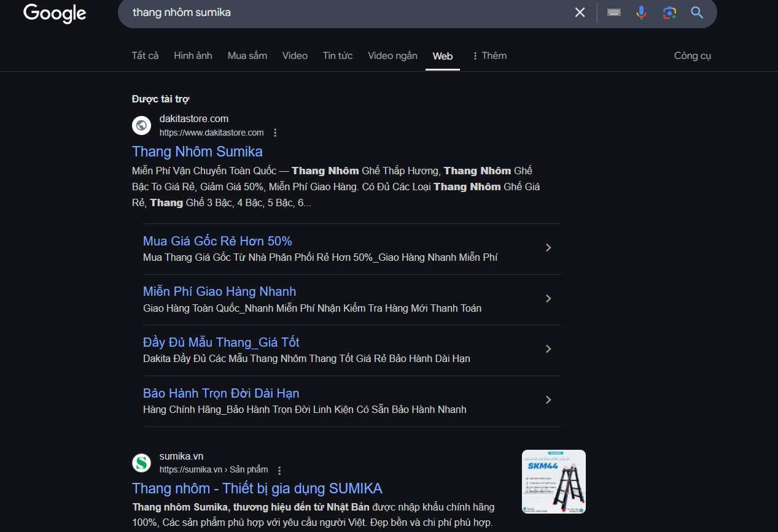Click chevron beside 'Bảo Hành Trọn Đời Dài Hạn'
This screenshot has height=532, width=778.
[548, 400]
